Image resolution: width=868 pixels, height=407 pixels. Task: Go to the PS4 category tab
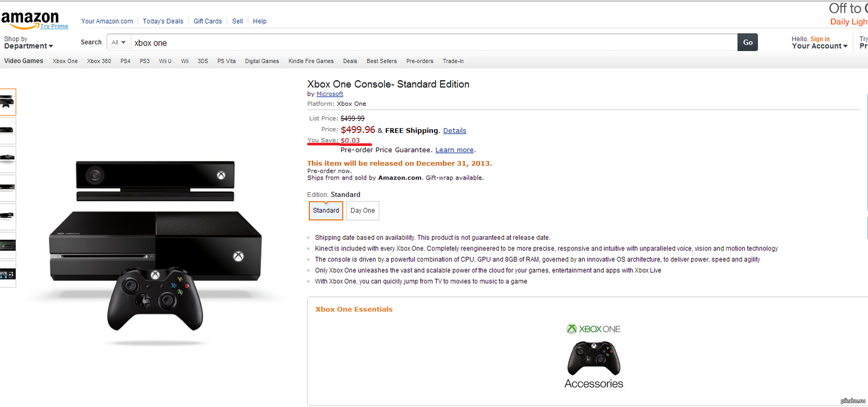(125, 61)
